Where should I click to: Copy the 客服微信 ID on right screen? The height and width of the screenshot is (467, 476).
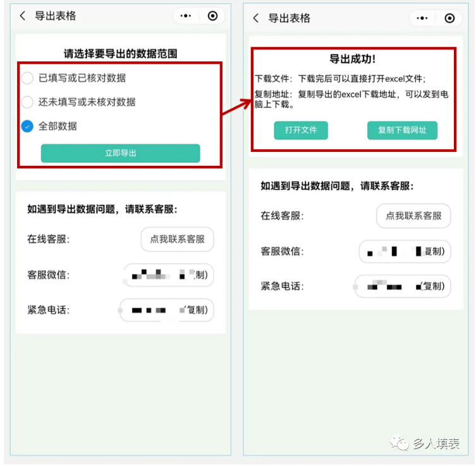coord(405,251)
